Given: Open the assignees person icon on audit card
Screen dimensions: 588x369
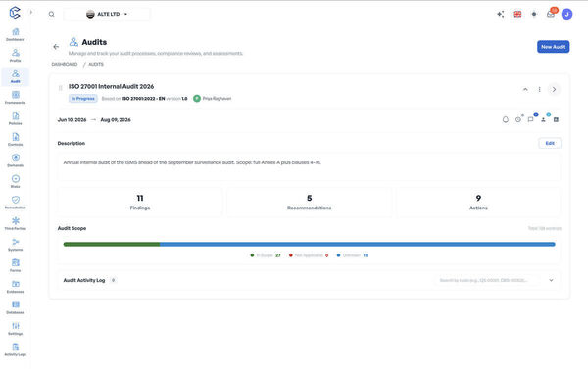Looking at the screenshot, I should coord(543,119).
